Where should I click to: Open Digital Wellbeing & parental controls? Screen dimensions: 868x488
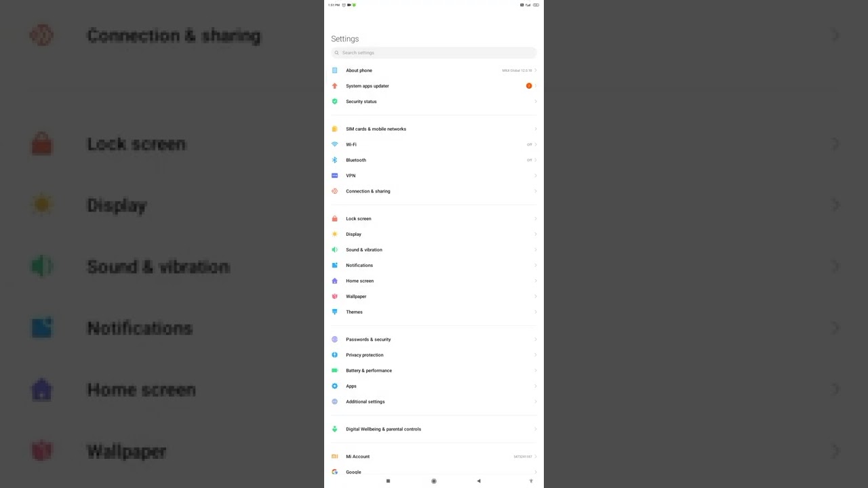[434, 429]
